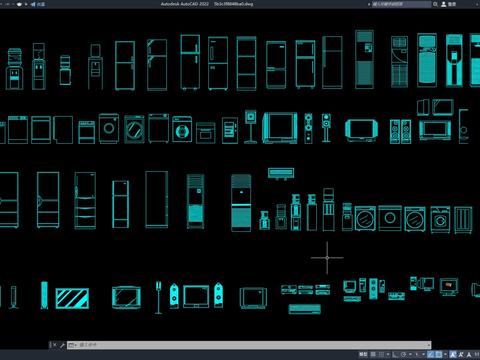Click the command line input field
The height and width of the screenshot is (360, 480).
[253, 345]
